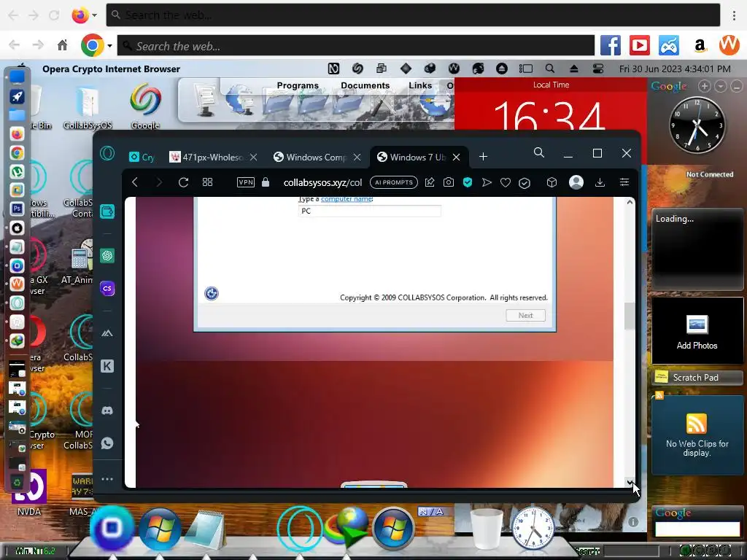Click the site security lock icon
The height and width of the screenshot is (560, 747).
click(266, 182)
